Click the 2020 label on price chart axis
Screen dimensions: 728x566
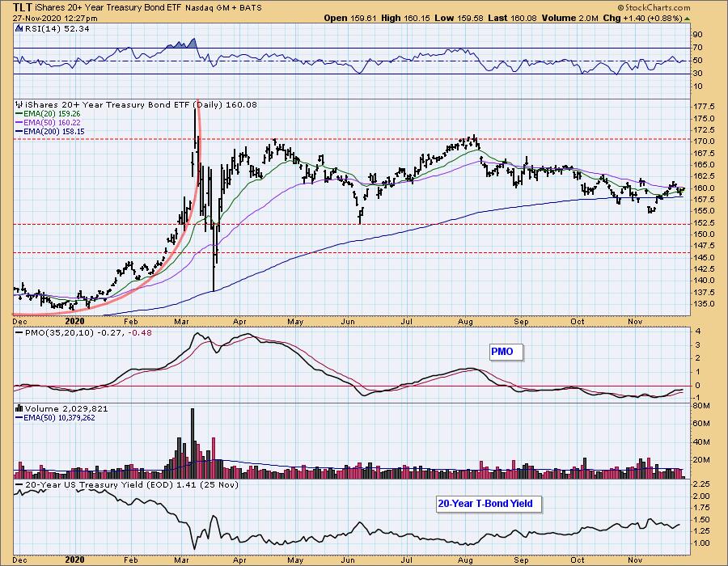click(x=74, y=322)
